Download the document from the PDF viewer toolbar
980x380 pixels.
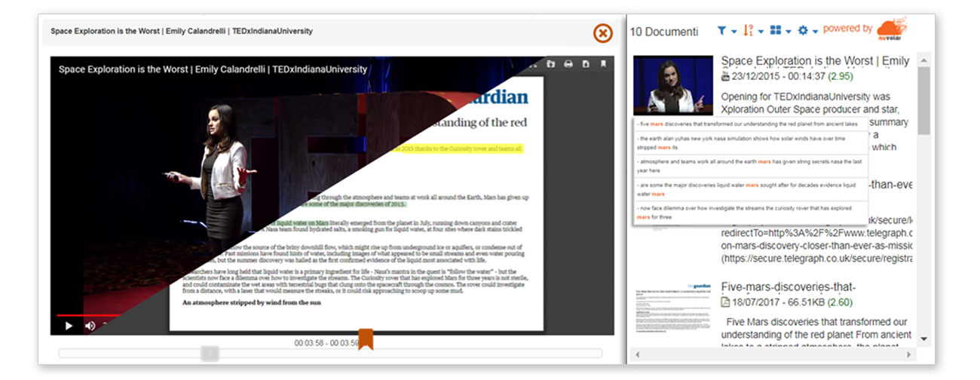(586, 64)
